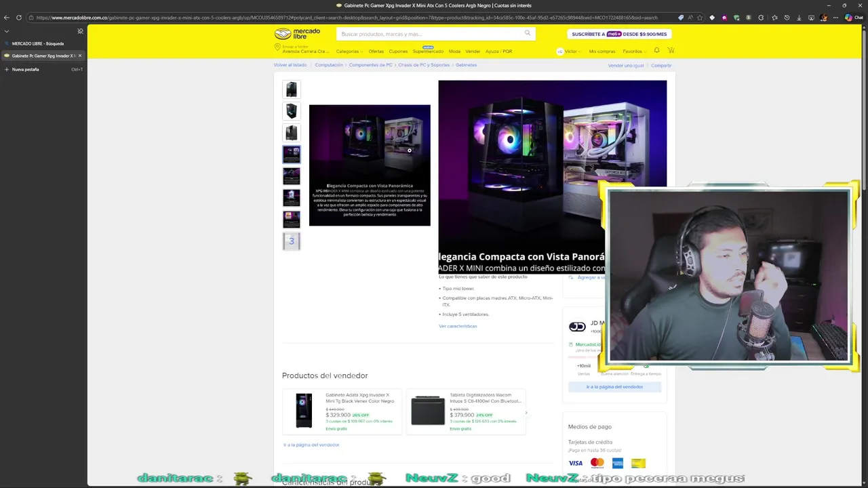Advance the seller products carousel arrow
Image resolution: width=868 pixels, height=488 pixels.
click(x=526, y=412)
